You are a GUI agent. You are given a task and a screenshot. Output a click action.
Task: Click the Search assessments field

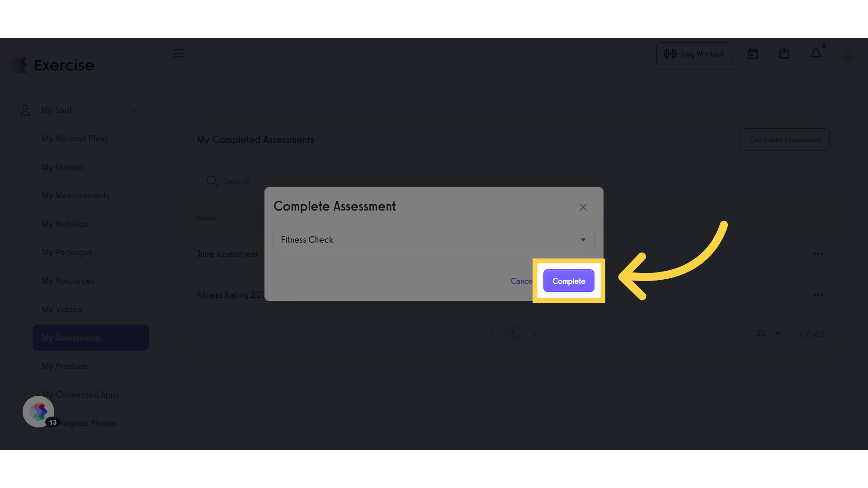[276, 181]
